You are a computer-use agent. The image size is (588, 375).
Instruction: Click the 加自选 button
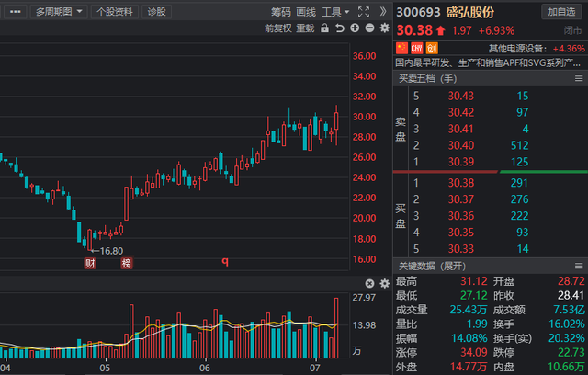[561, 12]
